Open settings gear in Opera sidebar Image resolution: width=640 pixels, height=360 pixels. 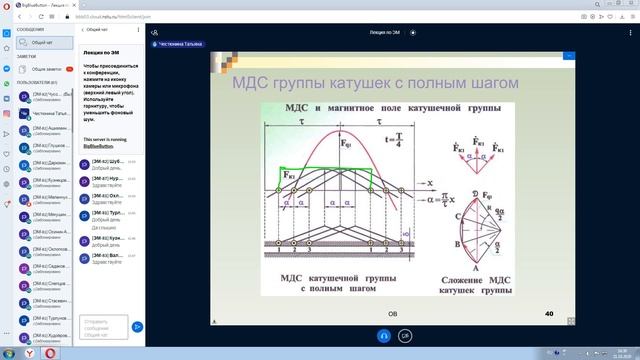pos(7,184)
